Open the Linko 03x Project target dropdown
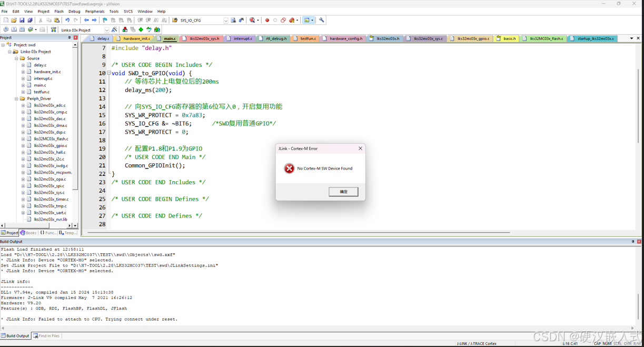The width and height of the screenshot is (644, 347). click(106, 30)
